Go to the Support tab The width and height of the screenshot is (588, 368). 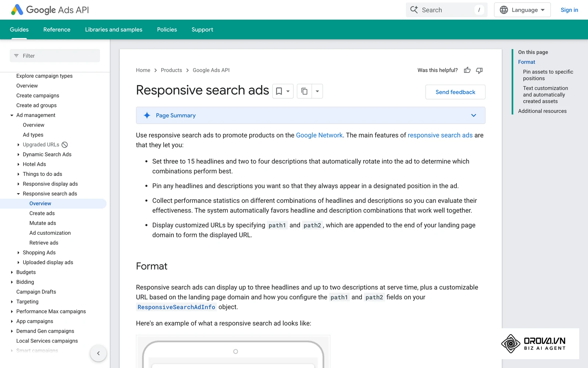(x=202, y=29)
